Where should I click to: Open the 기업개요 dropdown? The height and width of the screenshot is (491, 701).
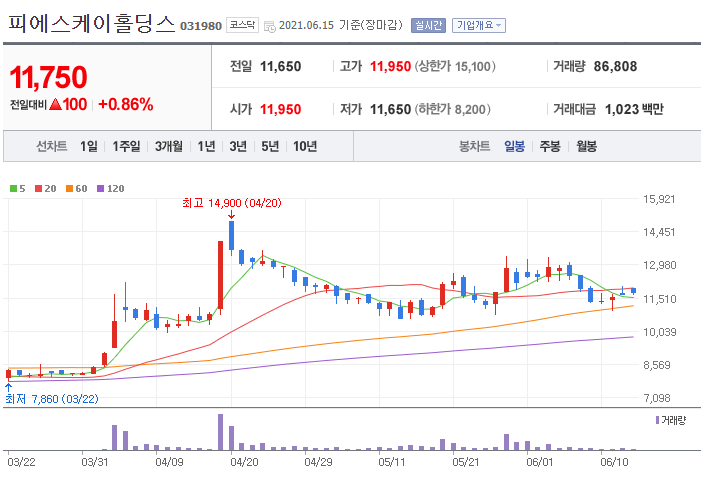pos(479,25)
